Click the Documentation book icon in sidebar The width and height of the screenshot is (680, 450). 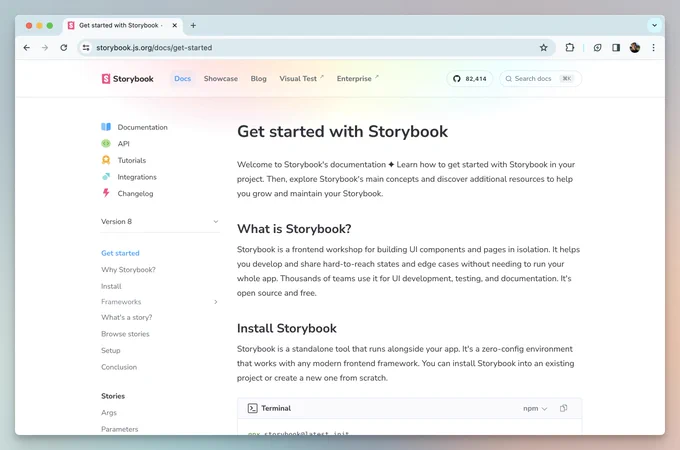pyautogui.click(x=106, y=127)
